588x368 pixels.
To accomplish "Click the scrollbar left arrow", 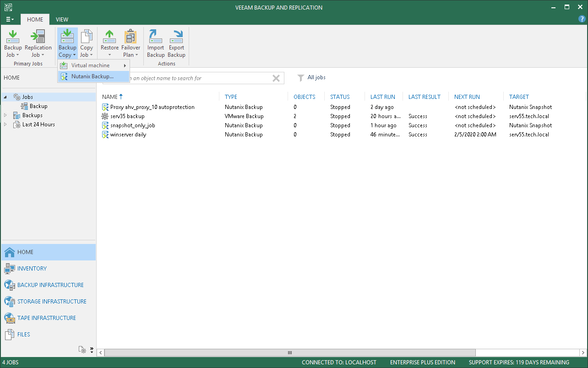I will coord(101,353).
